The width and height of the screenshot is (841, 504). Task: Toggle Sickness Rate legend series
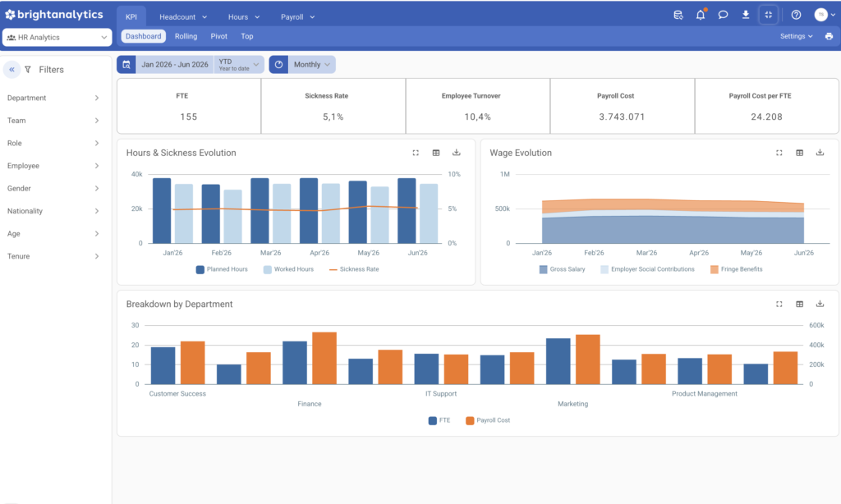pos(354,270)
